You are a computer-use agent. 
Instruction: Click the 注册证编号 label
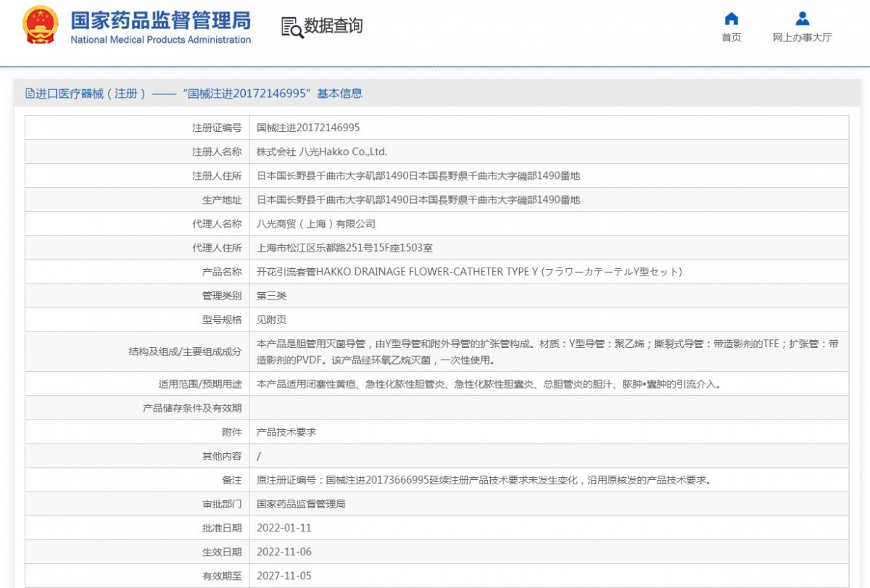click(217, 128)
